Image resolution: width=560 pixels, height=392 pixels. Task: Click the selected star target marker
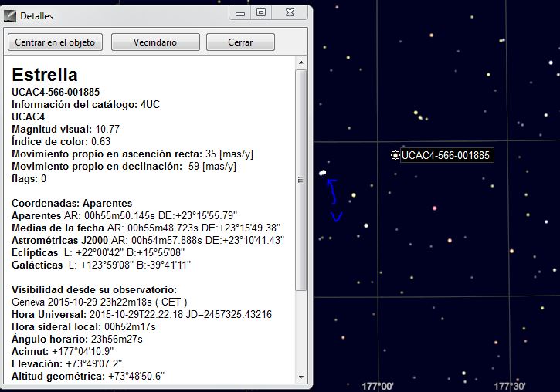pyautogui.click(x=395, y=155)
